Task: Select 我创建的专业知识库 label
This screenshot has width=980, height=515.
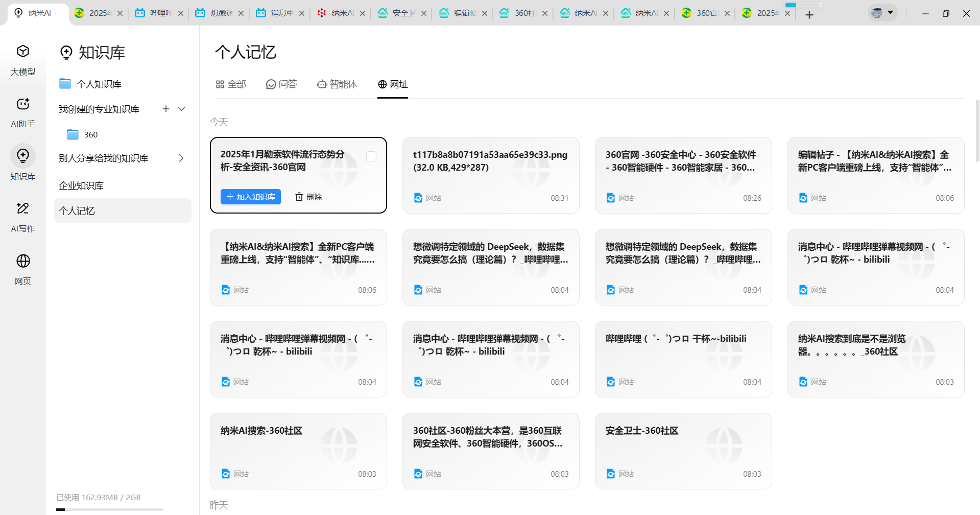Action: point(99,109)
